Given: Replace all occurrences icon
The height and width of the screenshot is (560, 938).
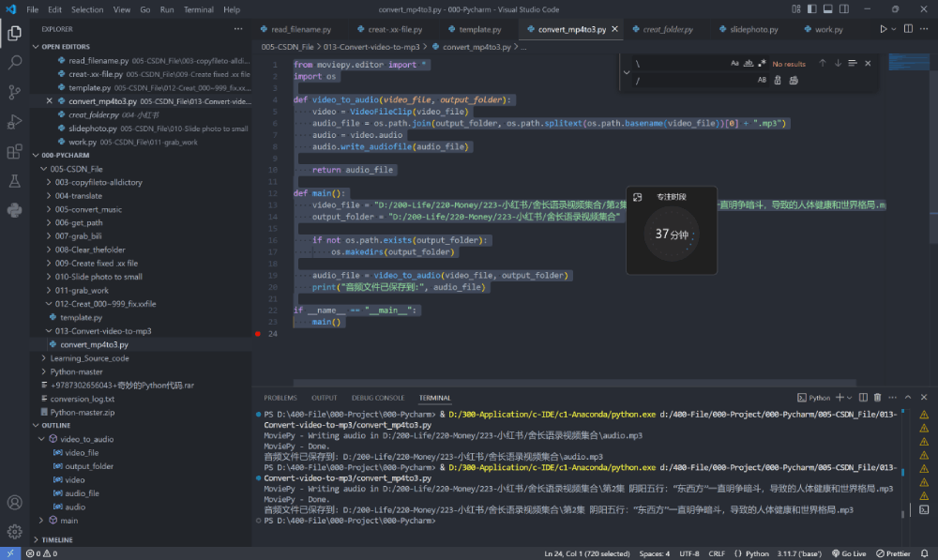Looking at the screenshot, I should [x=794, y=80].
